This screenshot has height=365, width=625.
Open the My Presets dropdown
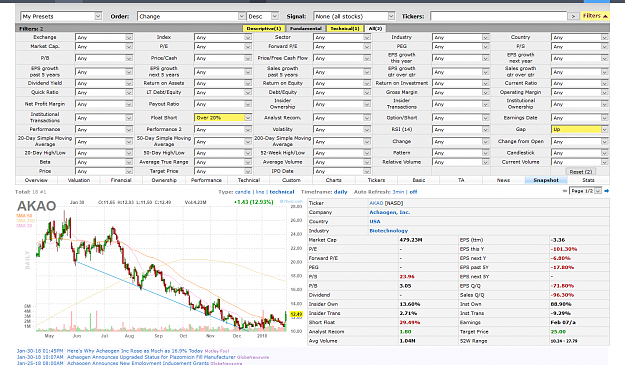click(x=61, y=16)
